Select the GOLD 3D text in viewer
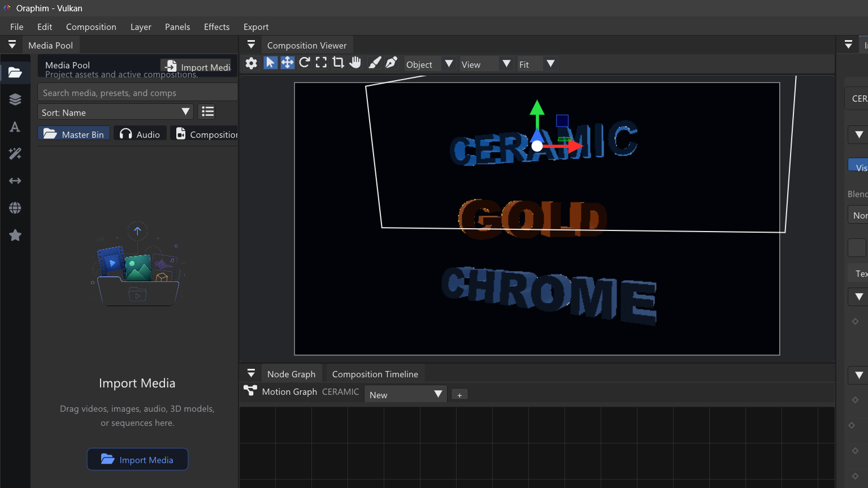Viewport: 868px width, 488px height. point(532,218)
